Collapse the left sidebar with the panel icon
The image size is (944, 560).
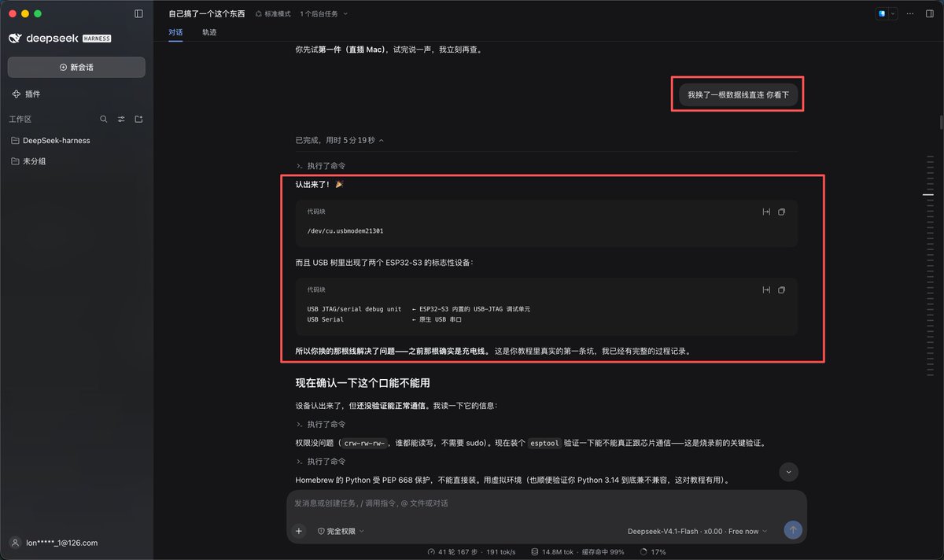(139, 13)
